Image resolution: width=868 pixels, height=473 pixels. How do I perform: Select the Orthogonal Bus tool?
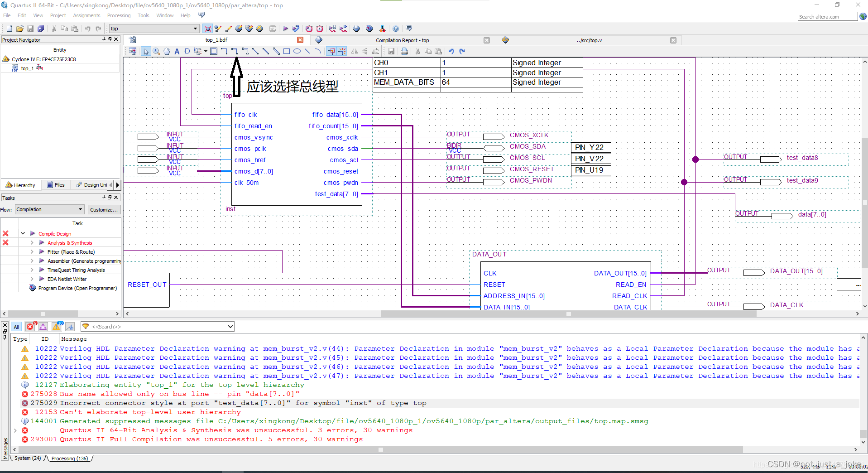tap(235, 51)
